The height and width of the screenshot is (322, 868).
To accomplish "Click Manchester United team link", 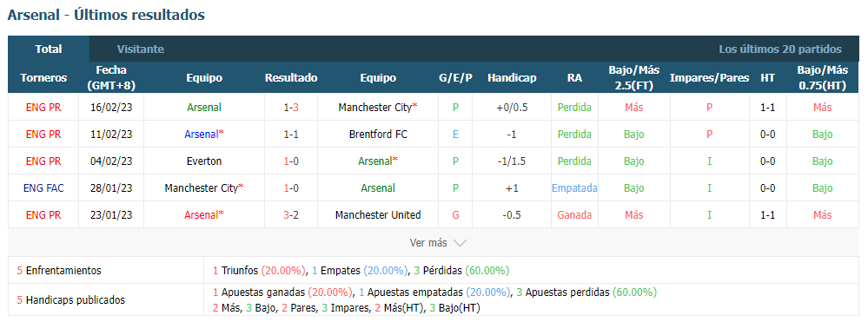I will coord(378,215).
